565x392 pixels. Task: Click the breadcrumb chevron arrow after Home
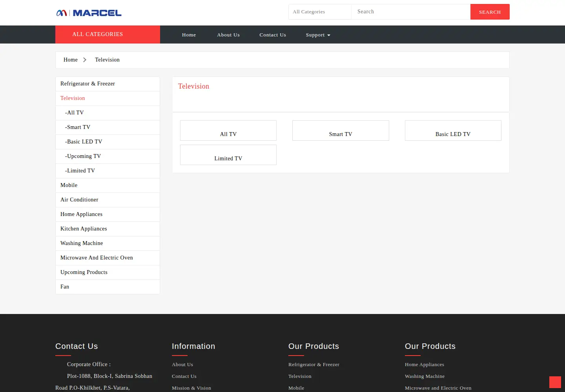[x=85, y=60]
